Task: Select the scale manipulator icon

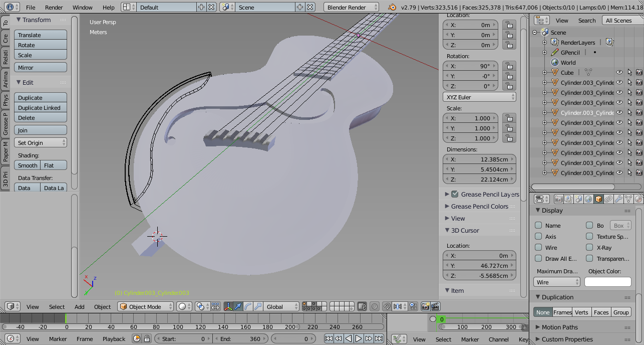Action: pos(258,306)
